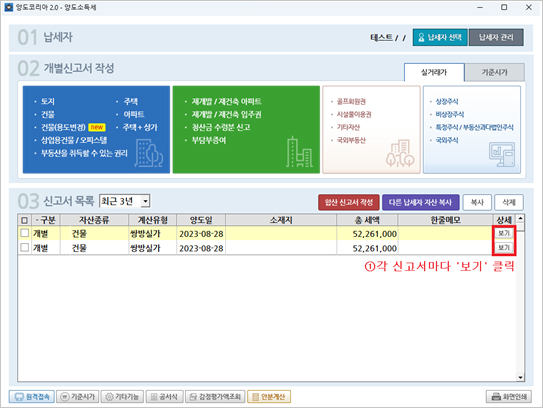The width and height of the screenshot is (543, 408).
Task: Click 보기 in the white second row
Action: pyautogui.click(x=504, y=248)
